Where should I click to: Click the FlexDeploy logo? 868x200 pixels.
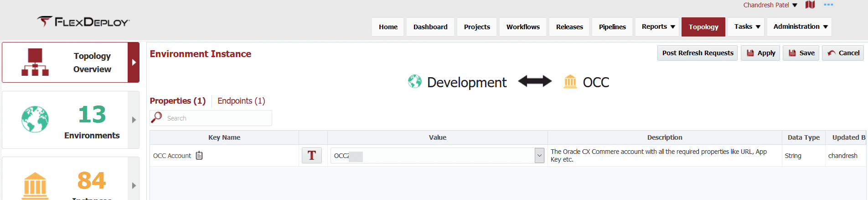point(83,21)
